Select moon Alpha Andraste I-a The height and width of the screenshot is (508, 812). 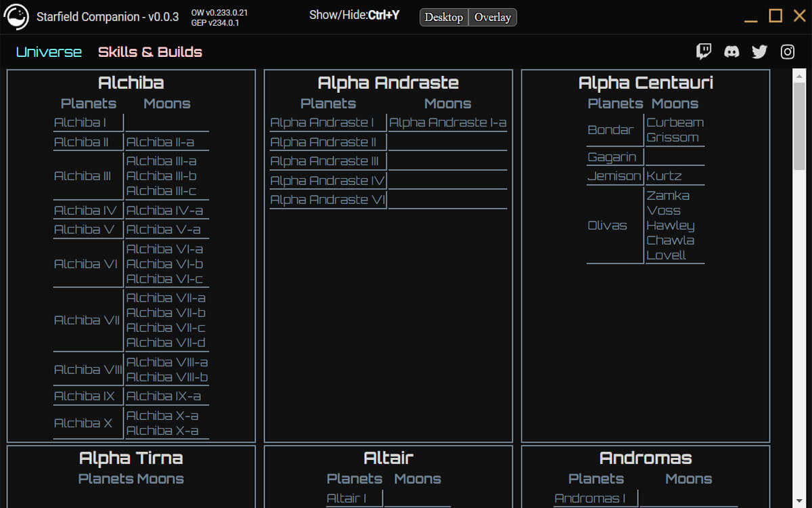tap(447, 123)
